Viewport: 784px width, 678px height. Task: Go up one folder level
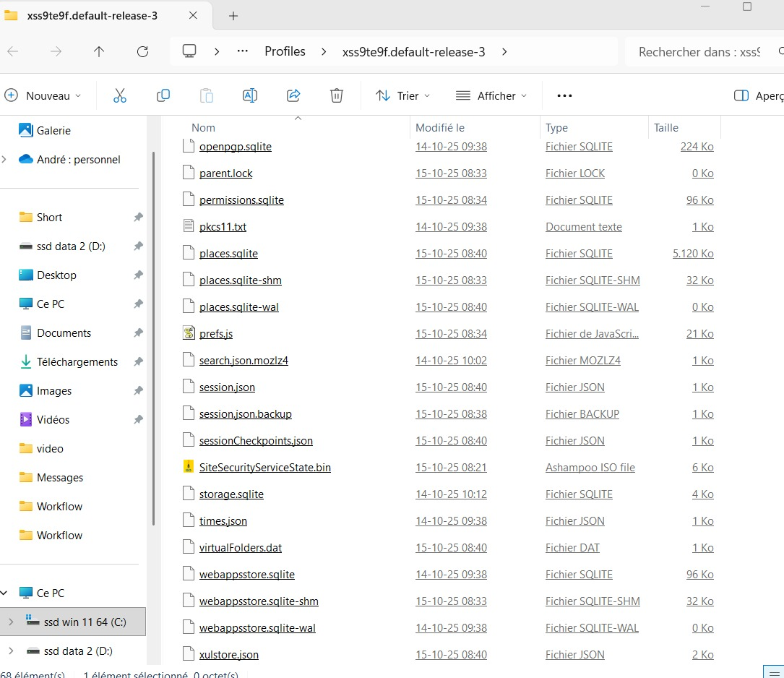[x=99, y=51]
